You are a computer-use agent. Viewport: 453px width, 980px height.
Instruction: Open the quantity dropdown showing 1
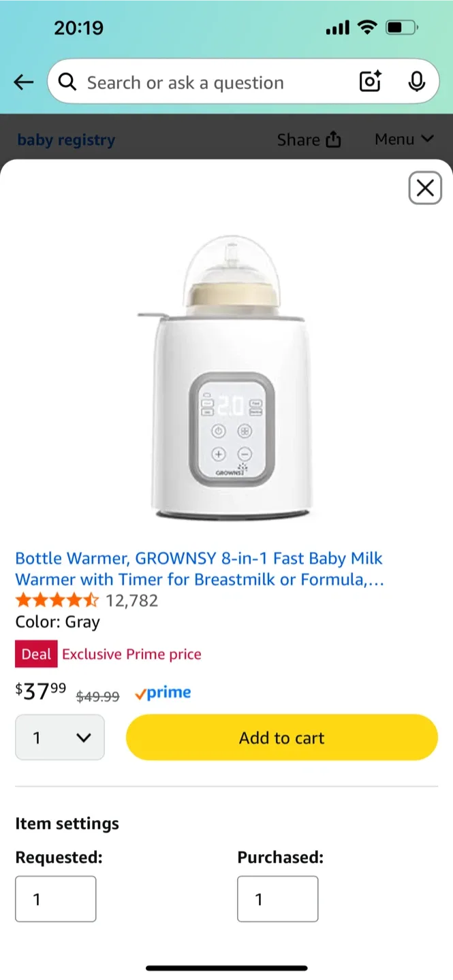[60, 737]
